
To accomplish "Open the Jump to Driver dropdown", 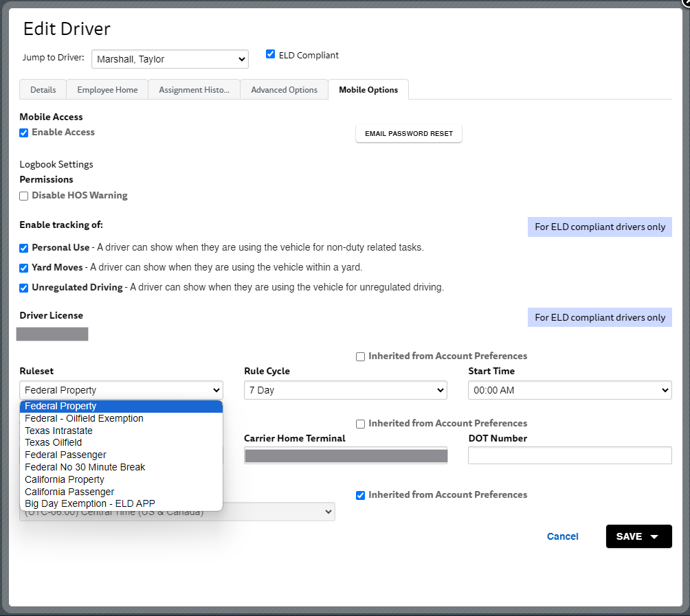I will tap(170, 59).
